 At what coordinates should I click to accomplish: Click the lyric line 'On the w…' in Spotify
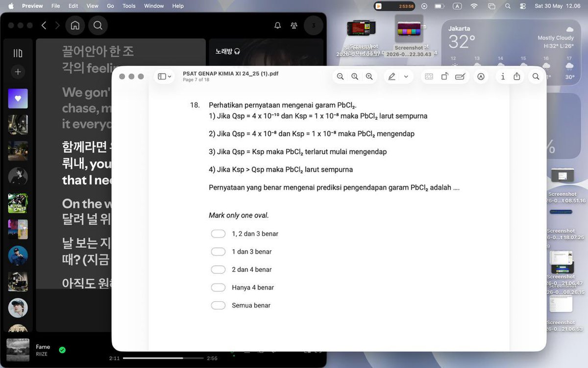[x=87, y=203]
